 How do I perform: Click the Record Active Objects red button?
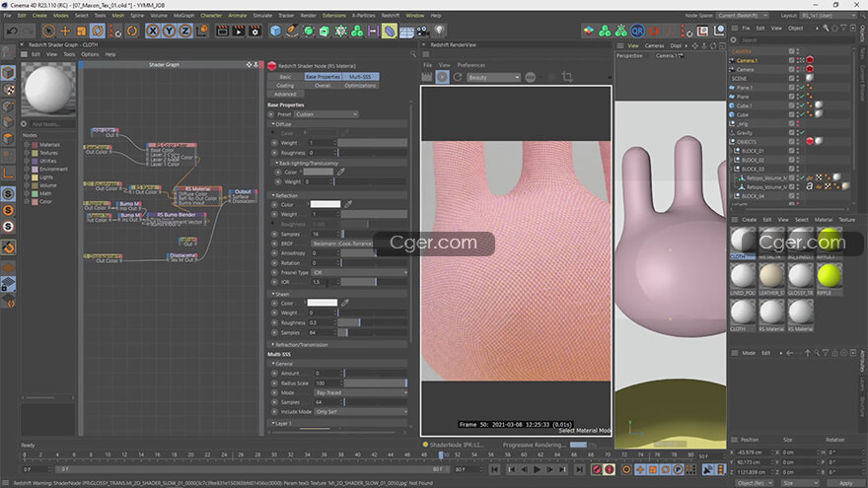[597, 469]
